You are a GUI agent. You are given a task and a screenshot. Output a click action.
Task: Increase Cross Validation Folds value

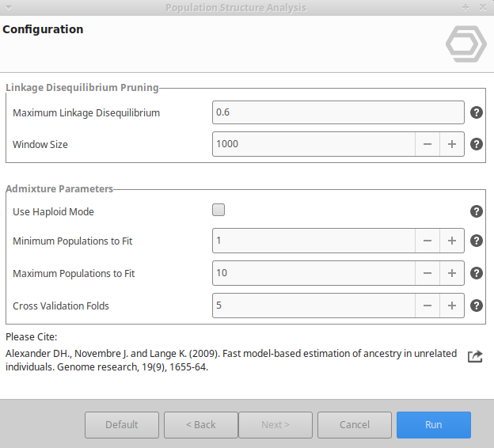point(452,306)
